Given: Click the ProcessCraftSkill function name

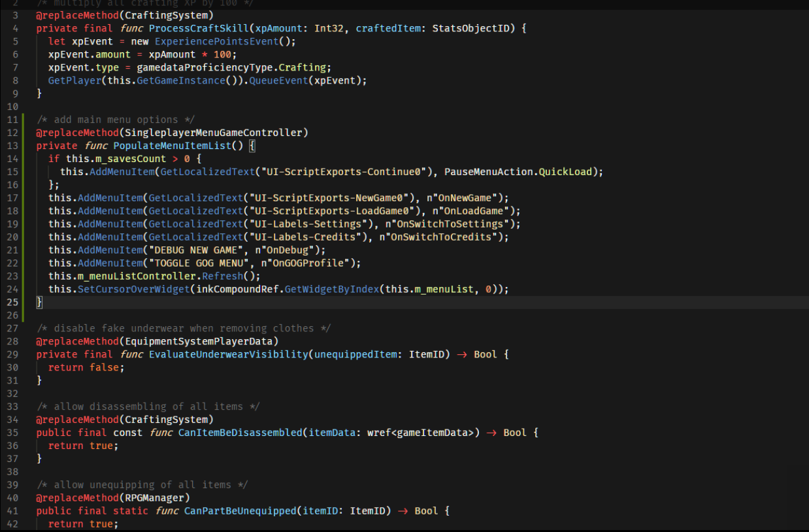Looking at the screenshot, I should point(199,28).
